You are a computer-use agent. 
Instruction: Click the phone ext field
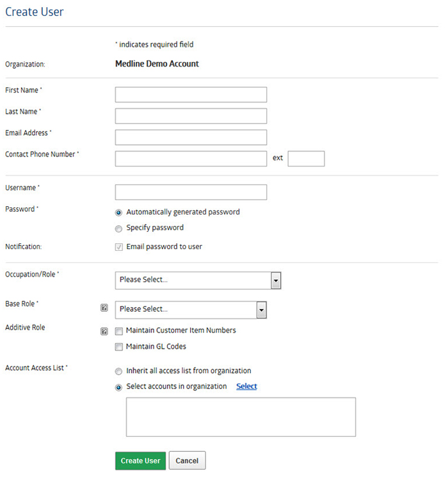coord(306,159)
